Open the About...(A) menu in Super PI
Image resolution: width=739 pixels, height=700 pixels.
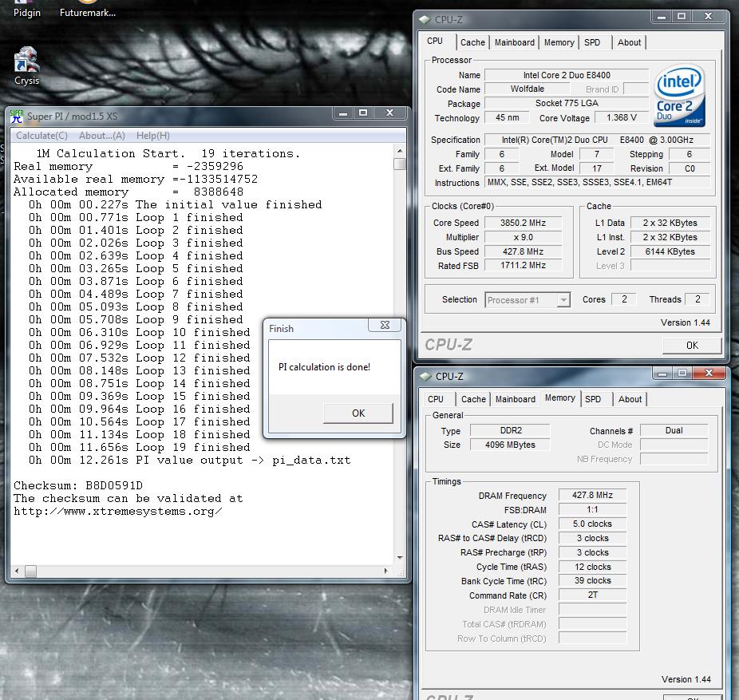(102, 136)
